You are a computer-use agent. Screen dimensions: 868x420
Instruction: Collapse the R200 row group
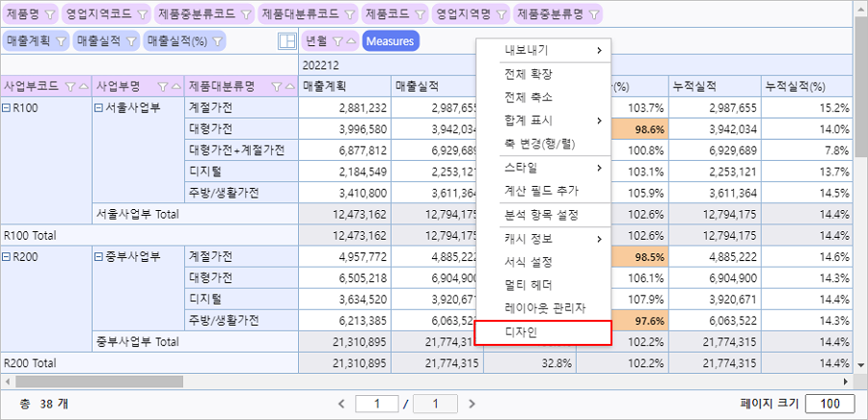tap(8, 256)
